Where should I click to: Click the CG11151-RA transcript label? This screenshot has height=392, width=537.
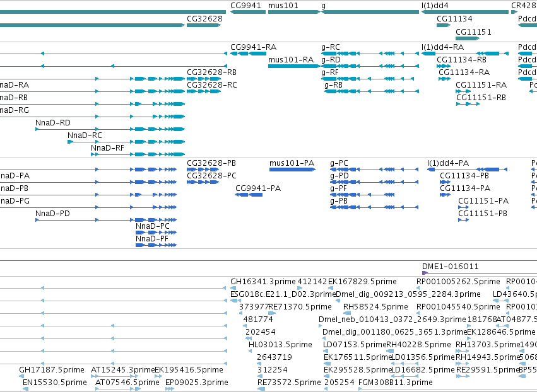pos(481,85)
